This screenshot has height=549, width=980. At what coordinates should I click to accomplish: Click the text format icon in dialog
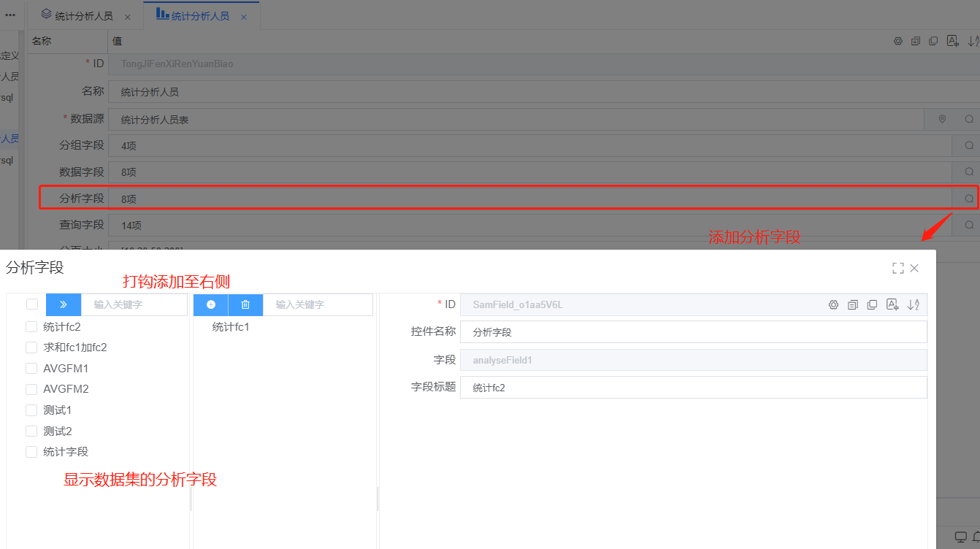(x=892, y=304)
